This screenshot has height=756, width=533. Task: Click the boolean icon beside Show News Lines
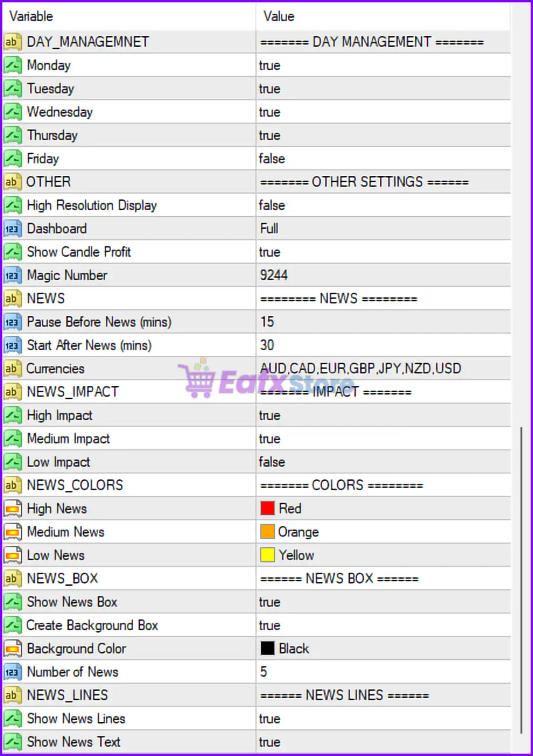(12, 718)
